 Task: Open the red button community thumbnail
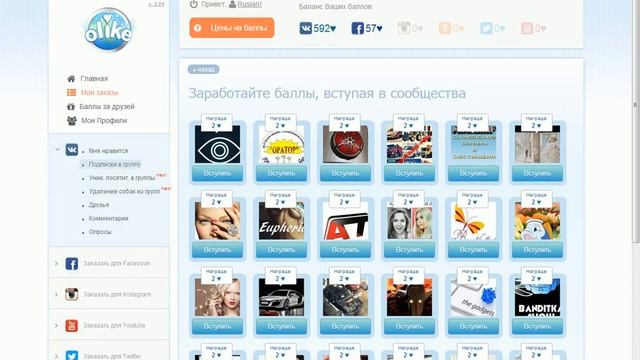coord(345,144)
